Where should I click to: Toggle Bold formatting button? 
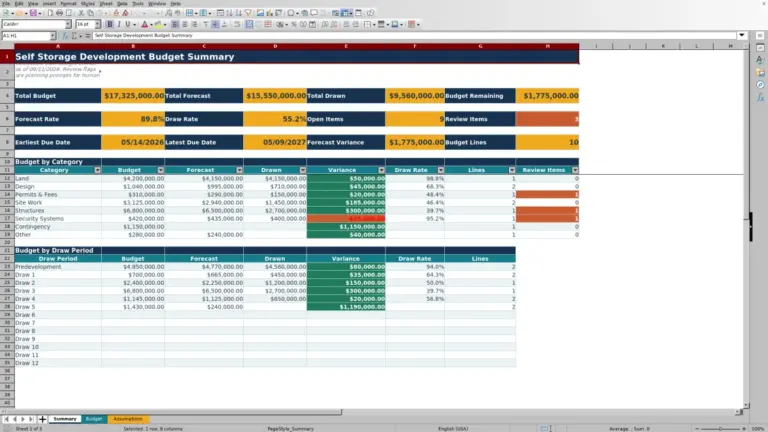coord(110,24)
